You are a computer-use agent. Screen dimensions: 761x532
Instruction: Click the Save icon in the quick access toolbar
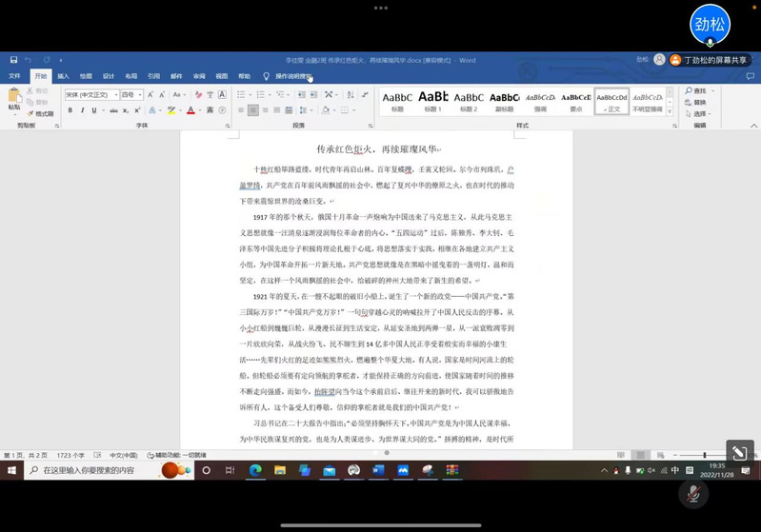(13, 60)
